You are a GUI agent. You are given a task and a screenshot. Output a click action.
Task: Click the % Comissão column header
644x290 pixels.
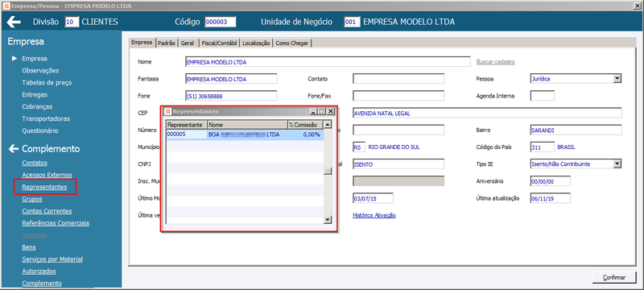[305, 125]
